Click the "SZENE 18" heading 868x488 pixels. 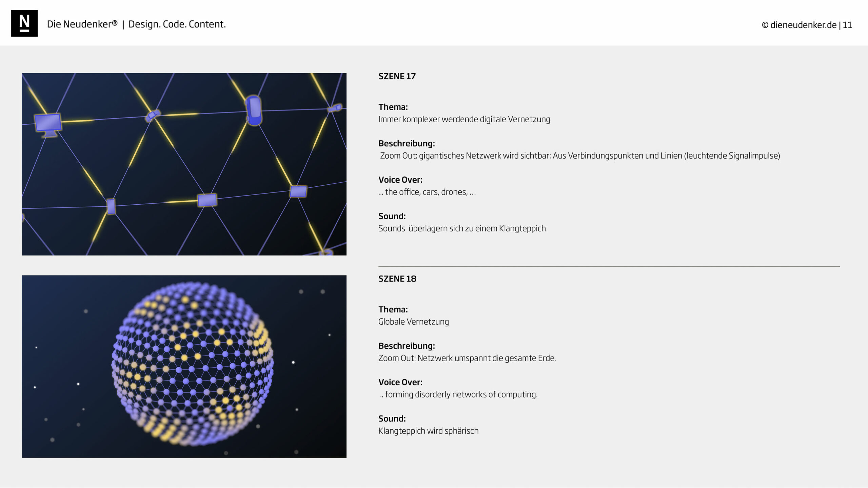click(397, 279)
